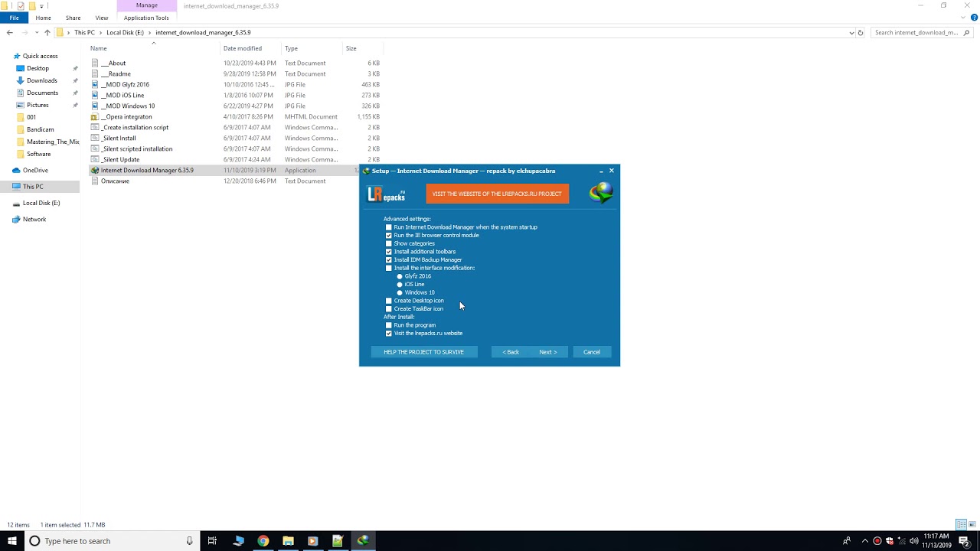The image size is (980, 551).
Task: Uncheck Run the IE browser control module
Action: [x=389, y=236]
